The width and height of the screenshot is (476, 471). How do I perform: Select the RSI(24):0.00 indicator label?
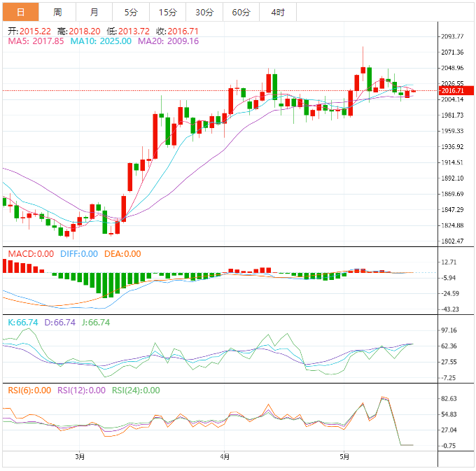click(136, 391)
